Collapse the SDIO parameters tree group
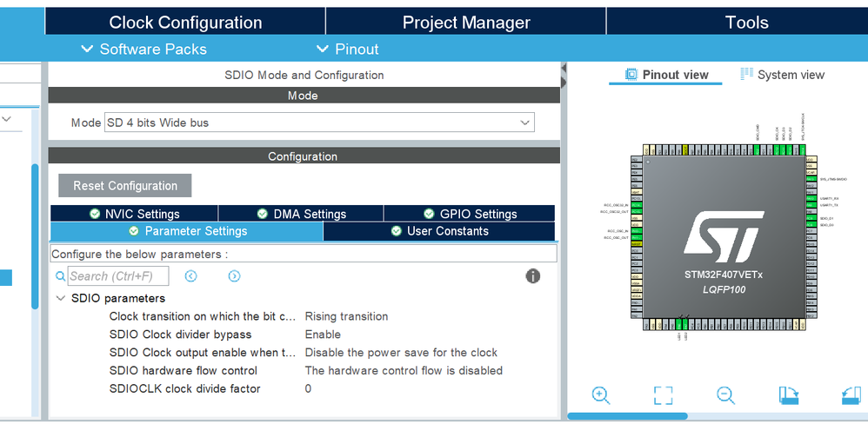Screen dimensions: 868x424 coord(60,299)
